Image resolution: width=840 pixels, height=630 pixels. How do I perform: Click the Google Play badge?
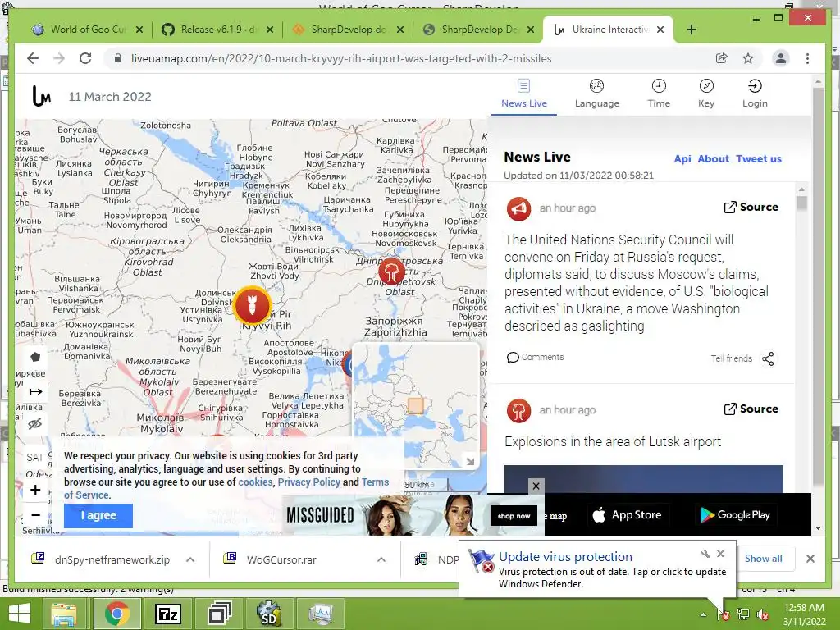(x=736, y=515)
